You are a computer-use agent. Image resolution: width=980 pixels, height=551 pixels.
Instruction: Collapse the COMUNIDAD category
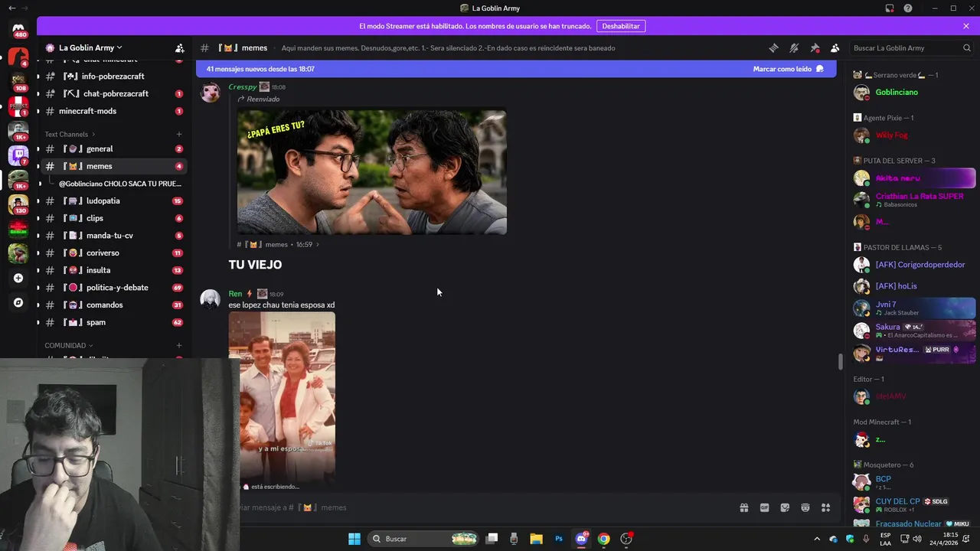coord(69,345)
